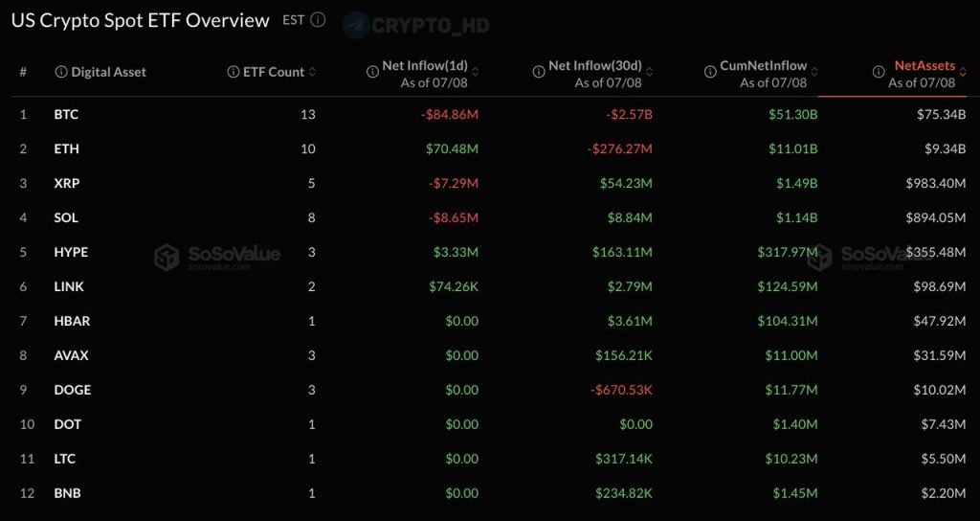The width and height of the screenshot is (980, 521).
Task: Click info icon beside ETF Count header
Action: coord(234,72)
